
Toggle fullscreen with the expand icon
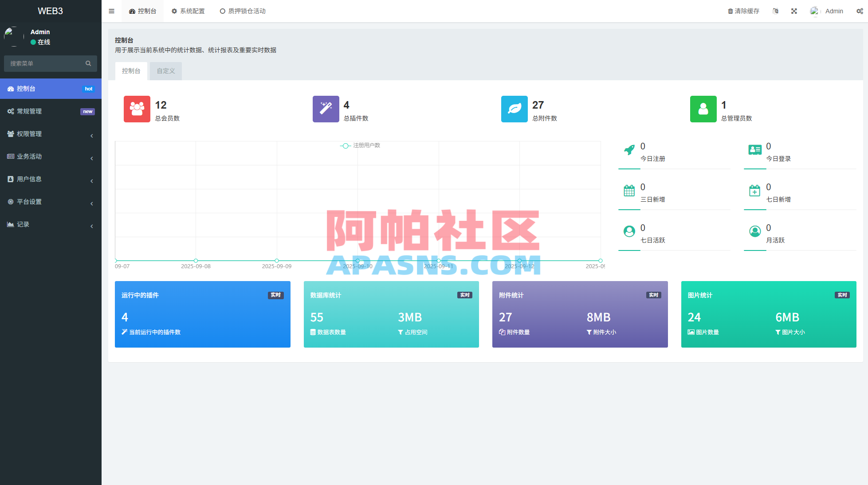pyautogui.click(x=794, y=11)
